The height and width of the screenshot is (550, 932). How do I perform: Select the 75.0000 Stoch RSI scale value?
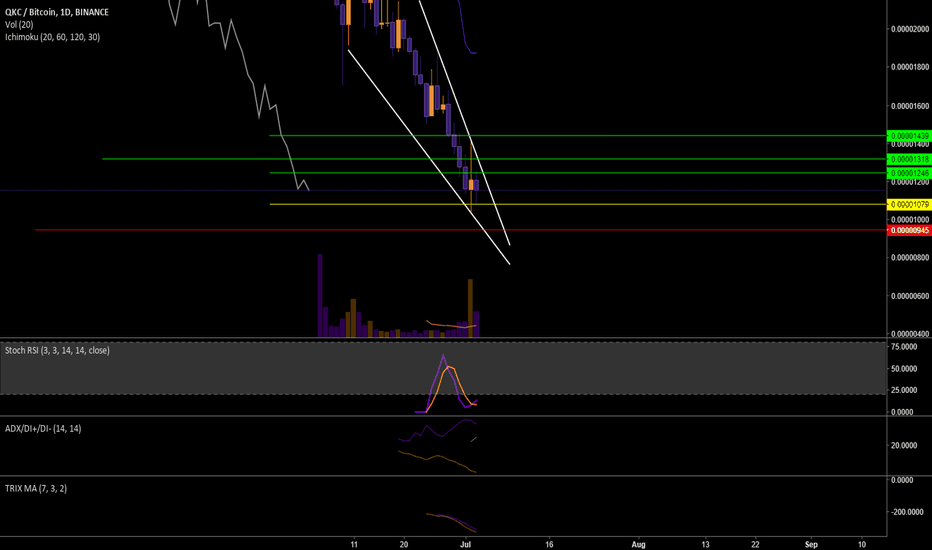coord(902,347)
